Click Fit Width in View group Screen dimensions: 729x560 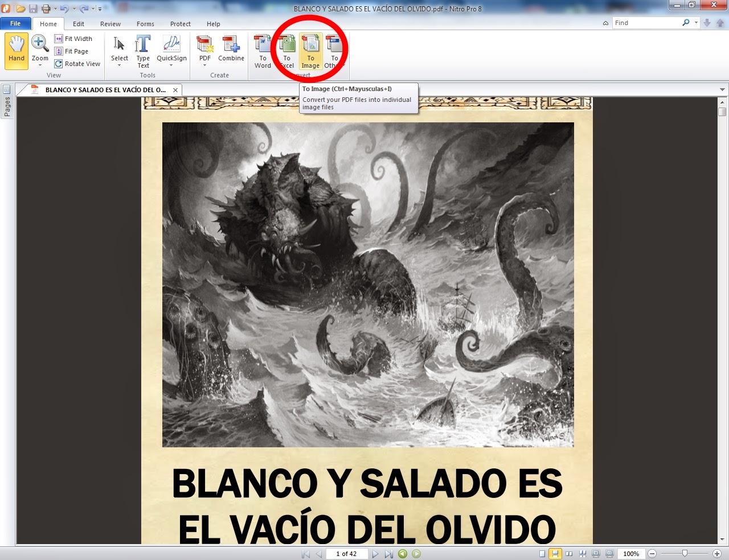click(x=73, y=39)
